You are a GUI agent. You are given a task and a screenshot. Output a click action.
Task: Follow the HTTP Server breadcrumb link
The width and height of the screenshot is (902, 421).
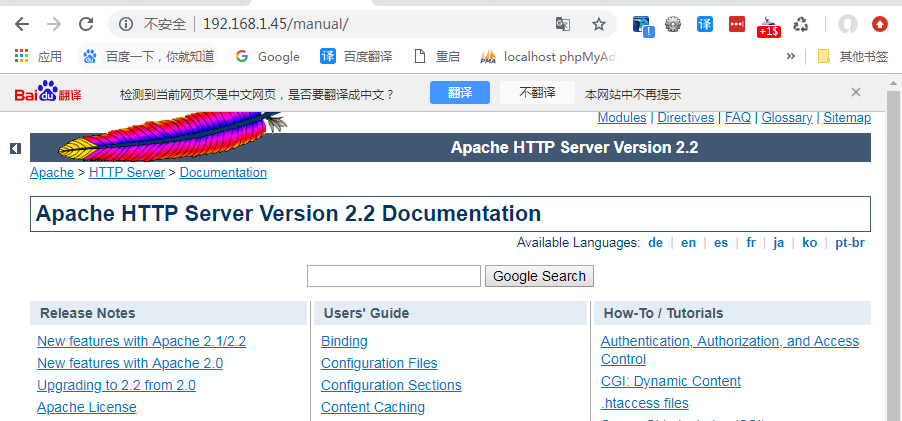(127, 173)
